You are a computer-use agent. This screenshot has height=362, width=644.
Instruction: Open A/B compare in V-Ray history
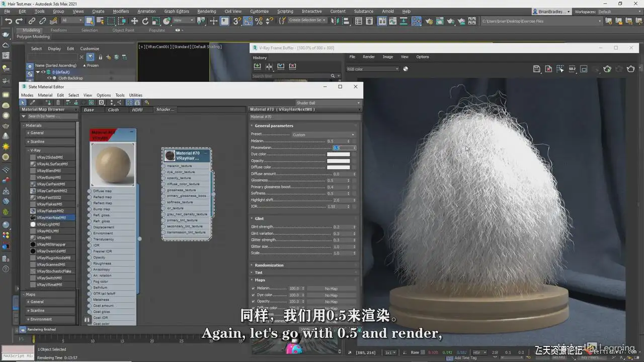click(269, 66)
